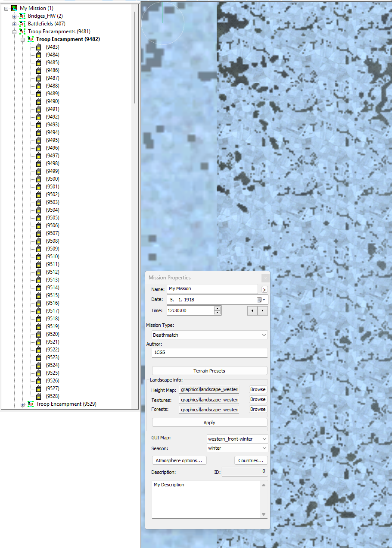Increase the time with the spinner up arrow
Image resolution: width=392 pixels, height=548 pixels.
click(x=217, y=308)
